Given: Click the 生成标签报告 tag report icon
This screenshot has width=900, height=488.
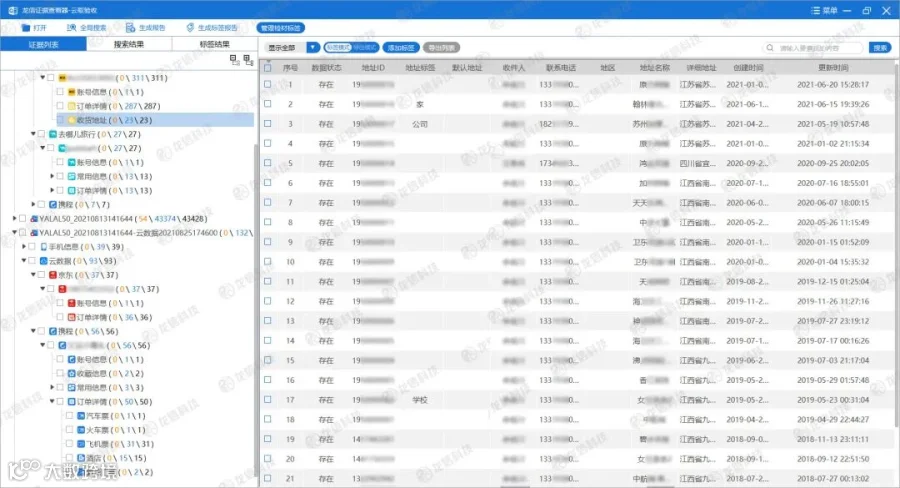Looking at the screenshot, I should pyautogui.click(x=191, y=28).
